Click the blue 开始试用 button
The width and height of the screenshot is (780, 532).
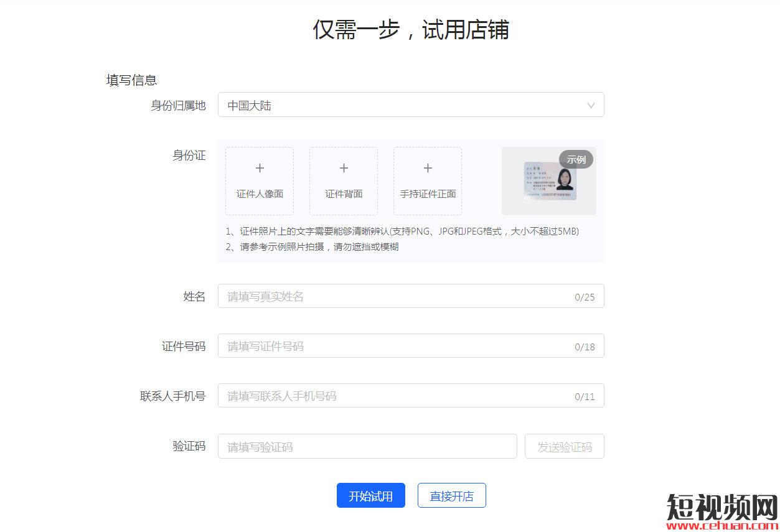point(370,496)
